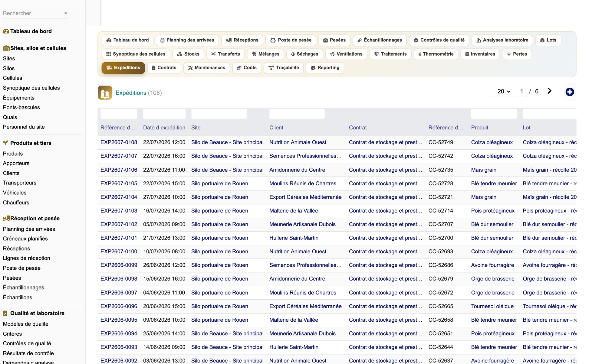The width and height of the screenshot is (589, 364).
Task: Click the Sites, silos et cellules section icon
Action: pos(6,48)
